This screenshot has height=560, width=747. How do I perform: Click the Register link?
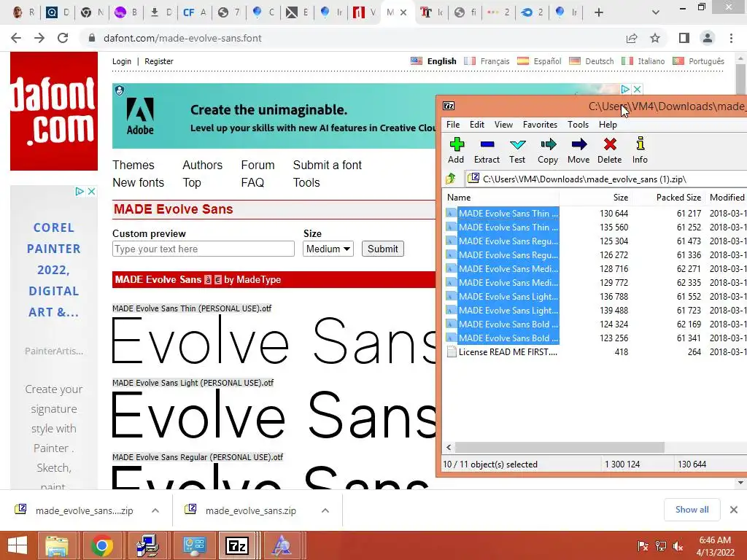(x=159, y=61)
